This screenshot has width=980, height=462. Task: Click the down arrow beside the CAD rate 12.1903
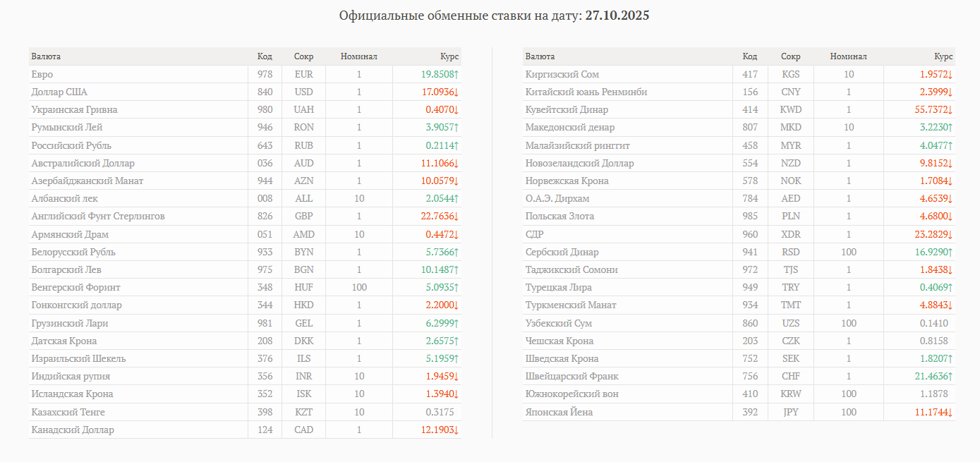(456, 430)
